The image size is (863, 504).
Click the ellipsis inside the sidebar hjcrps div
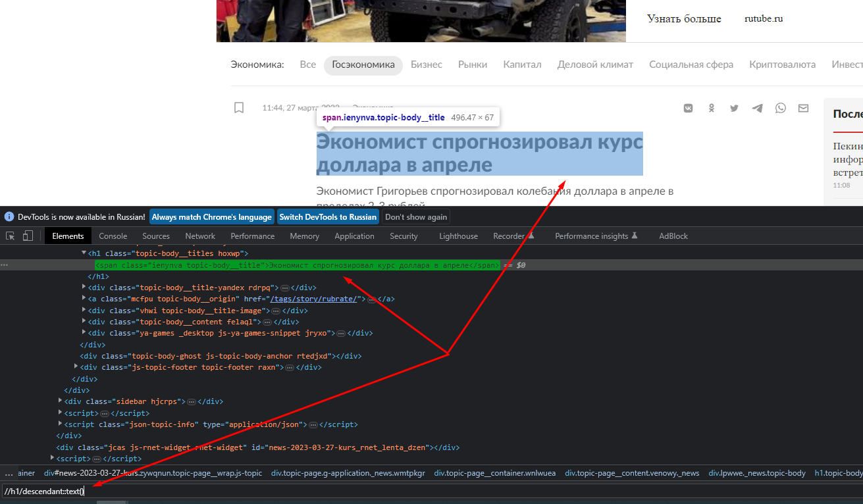coord(192,401)
